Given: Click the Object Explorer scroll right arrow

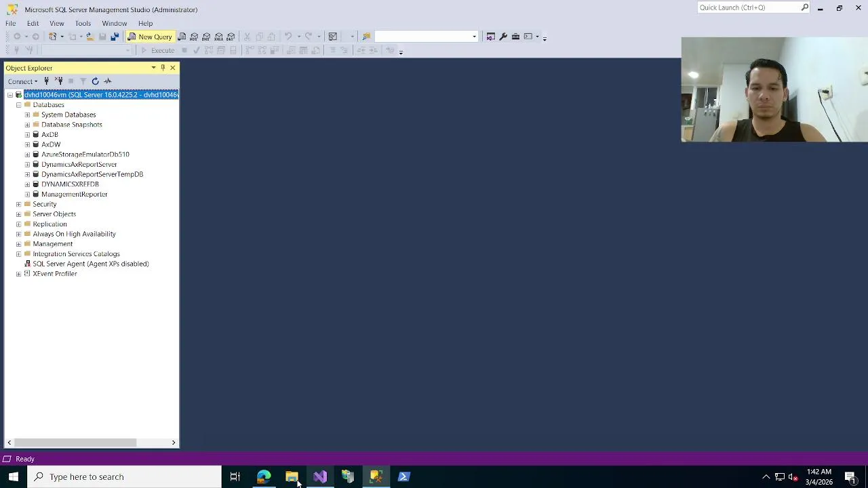Looking at the screenshot, I should 174,443.
